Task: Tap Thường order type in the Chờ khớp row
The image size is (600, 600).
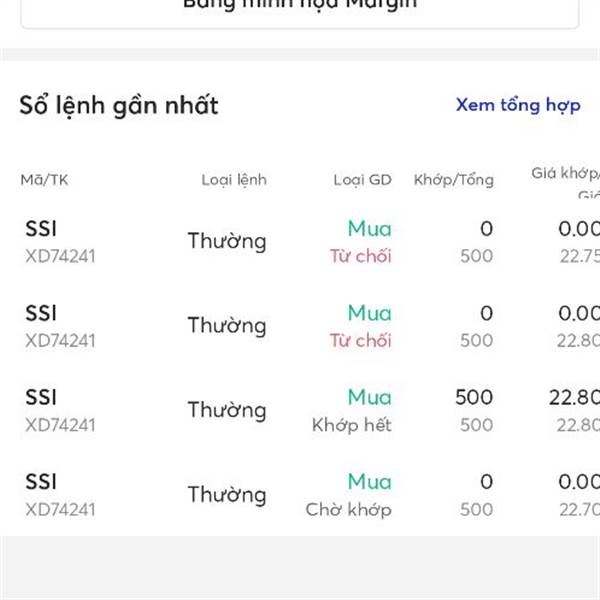Action: point(227,494)
